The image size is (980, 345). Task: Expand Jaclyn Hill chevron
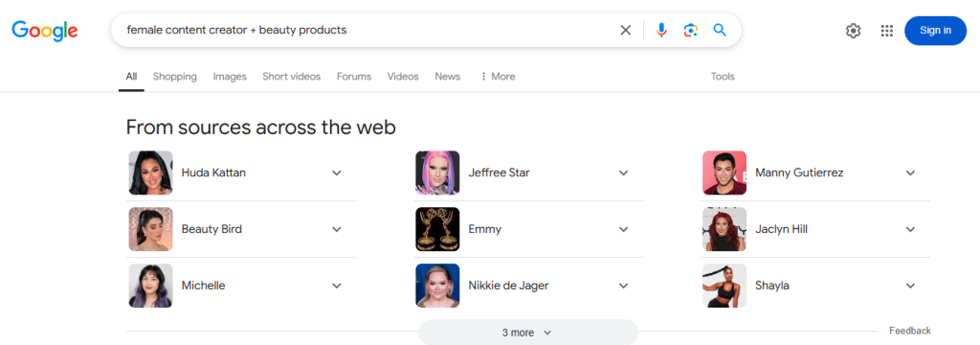910,229
